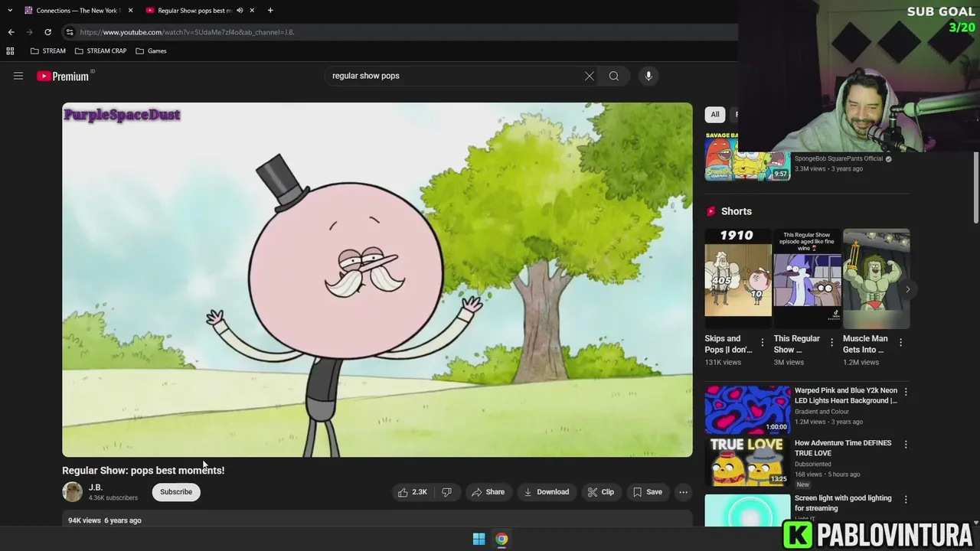
Task: Start voice search with microphone icon
Action: [648, 76]
